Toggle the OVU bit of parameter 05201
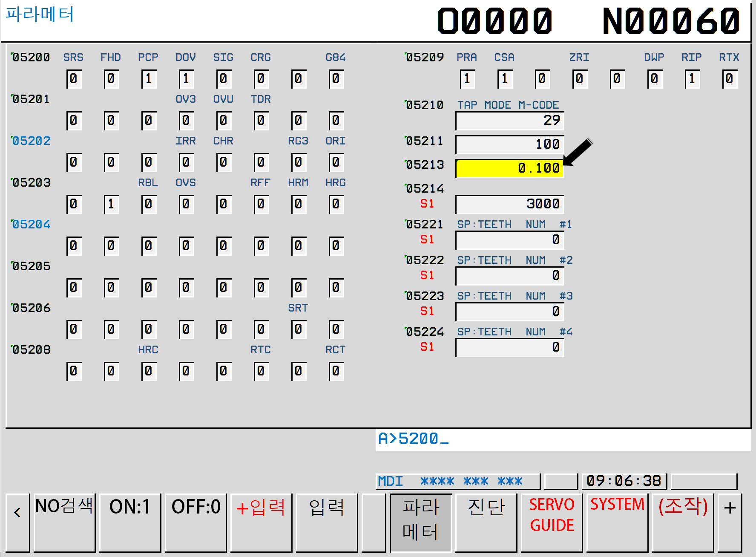The image size is (756, 557). point(224,121)
